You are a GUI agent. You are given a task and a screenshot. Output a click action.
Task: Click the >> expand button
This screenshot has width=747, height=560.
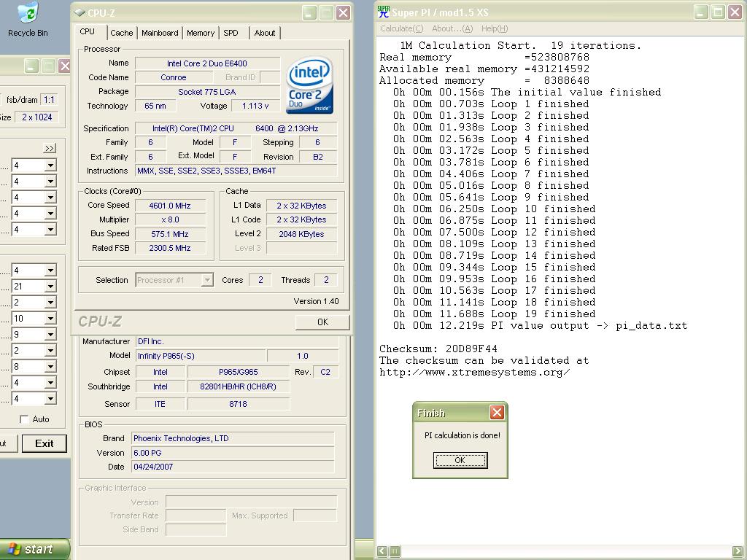click(x=49, y=148)
